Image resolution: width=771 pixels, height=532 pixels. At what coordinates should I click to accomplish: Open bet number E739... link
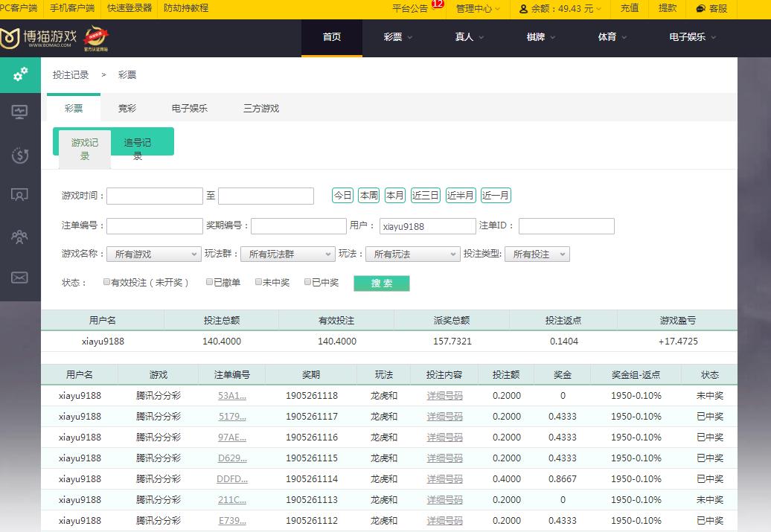click(232, 521)
